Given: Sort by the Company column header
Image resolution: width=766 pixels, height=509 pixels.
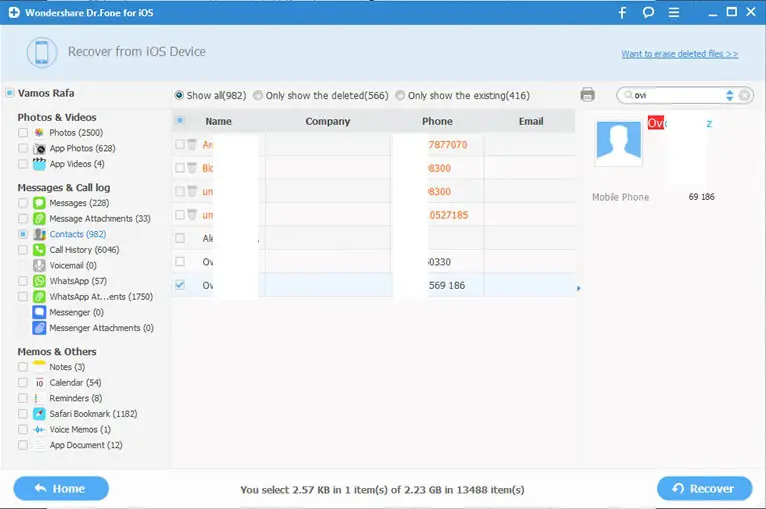Looking at the screenshot, I should point(328,121).
